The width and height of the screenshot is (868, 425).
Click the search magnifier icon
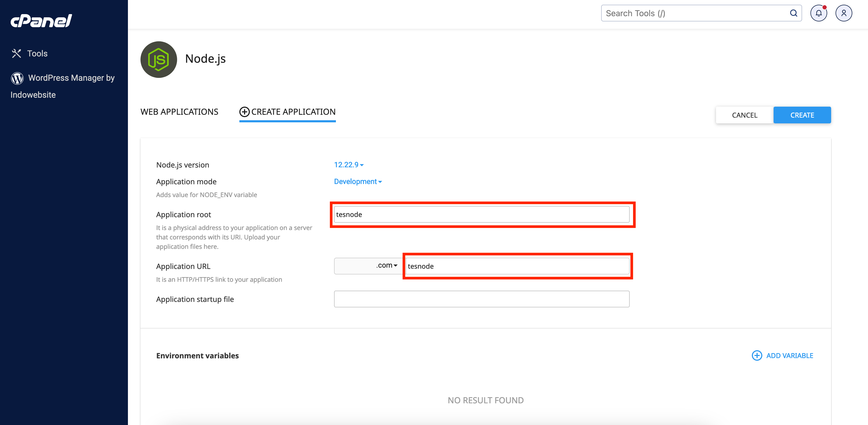click(x=793, y=14)
